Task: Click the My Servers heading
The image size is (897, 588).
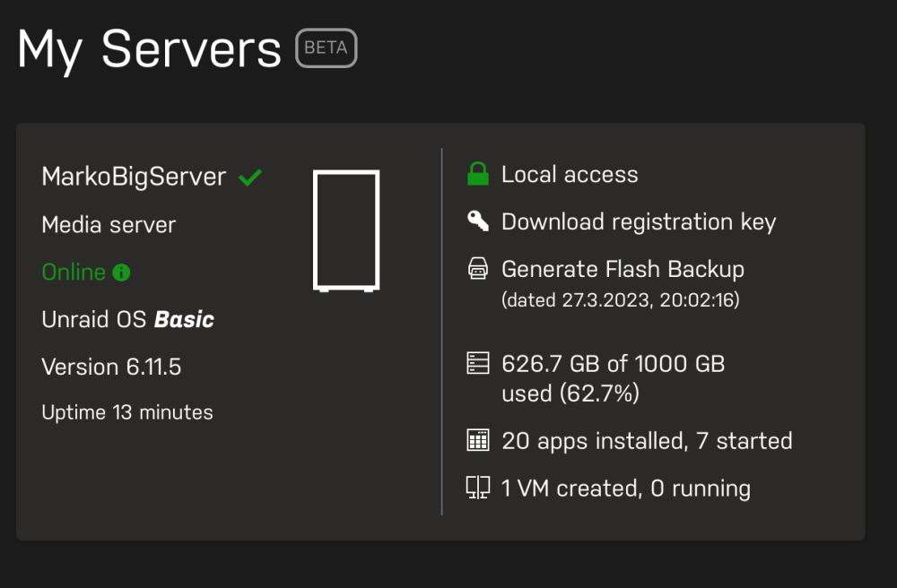Action: (x=149, y=50)
